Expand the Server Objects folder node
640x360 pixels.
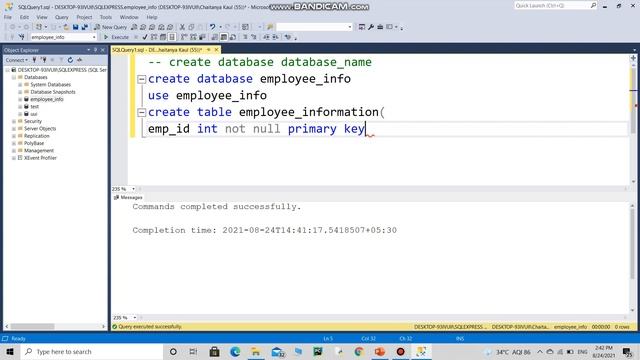(x=14, y=129)
